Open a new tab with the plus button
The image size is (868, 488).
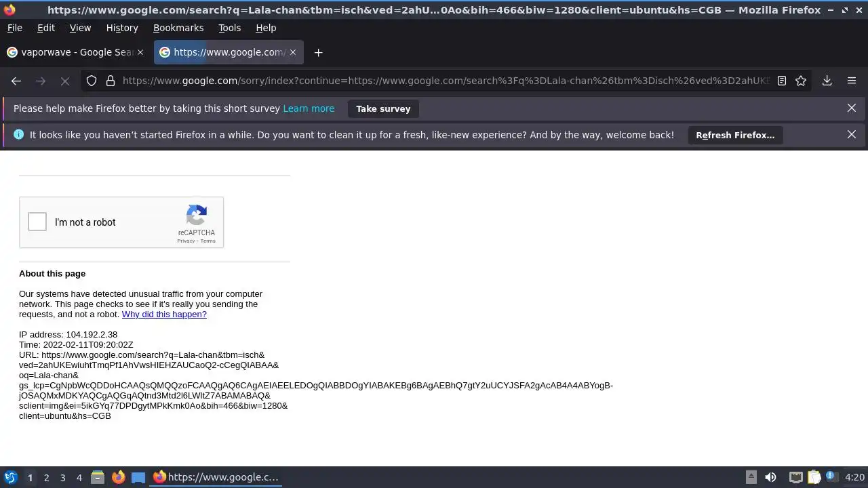tap(318, 52)
